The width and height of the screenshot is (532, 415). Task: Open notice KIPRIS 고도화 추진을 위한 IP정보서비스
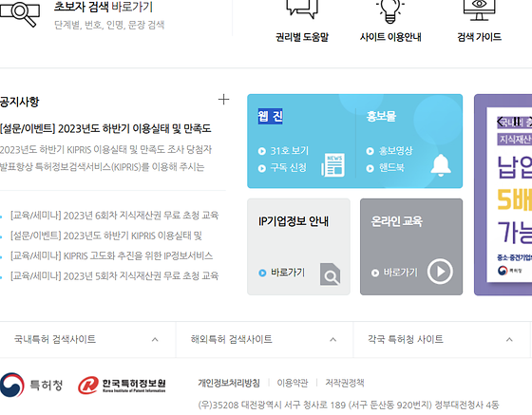[112, 255]
